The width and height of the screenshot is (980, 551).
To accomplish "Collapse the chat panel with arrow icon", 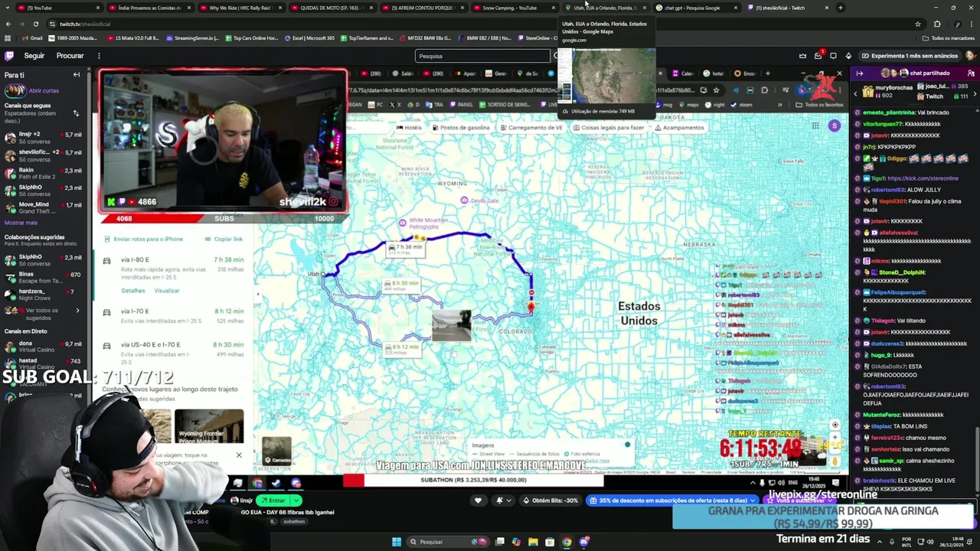I will pos(860,73).
